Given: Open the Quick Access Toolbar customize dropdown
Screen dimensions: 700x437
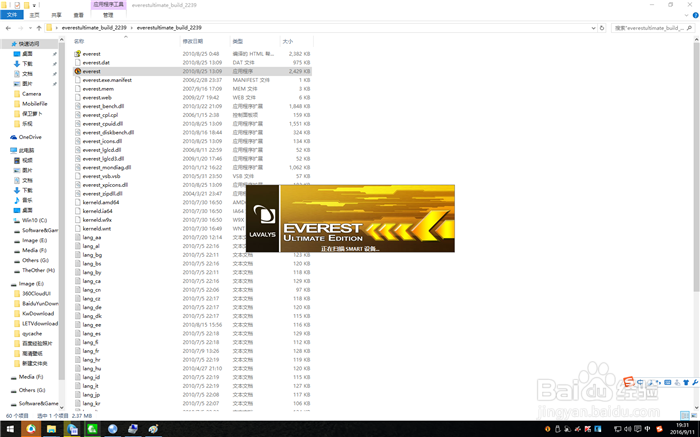Looking at the screenshot, I should tap(34, 5).
